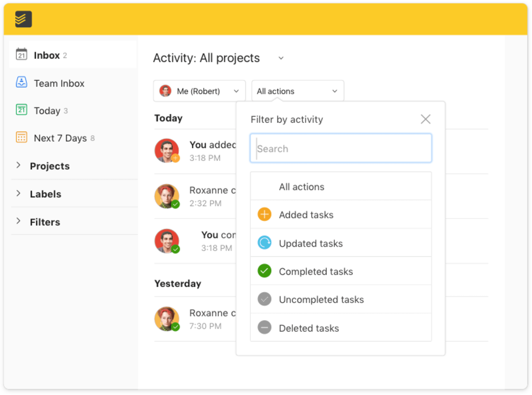Click the Today section heading

pyautogui.click(x=168, y=118)
